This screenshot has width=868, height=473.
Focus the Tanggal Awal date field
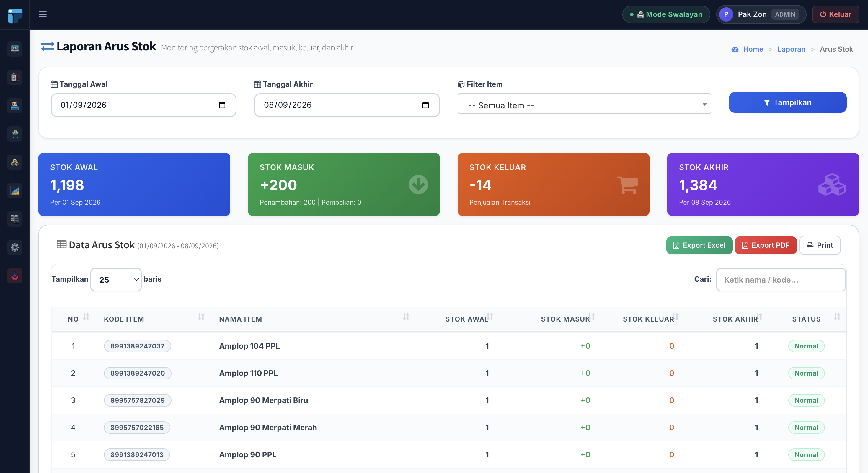[x=143, y=105]
